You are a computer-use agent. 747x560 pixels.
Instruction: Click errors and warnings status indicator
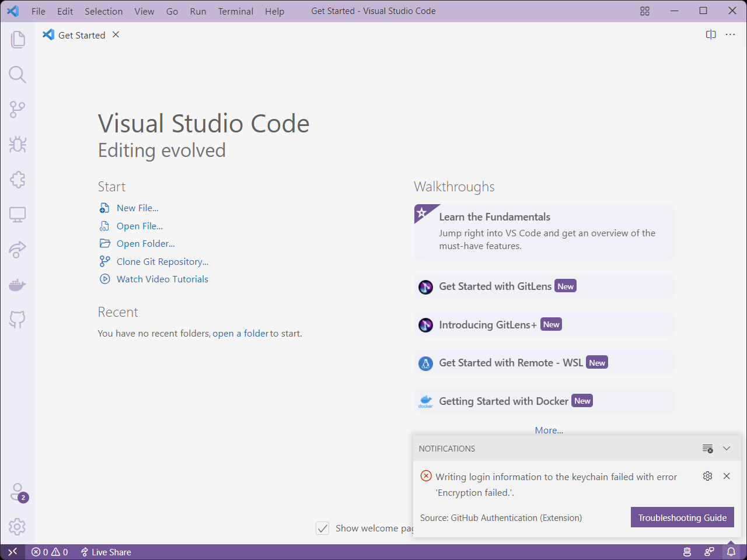[x=50, y=552]
